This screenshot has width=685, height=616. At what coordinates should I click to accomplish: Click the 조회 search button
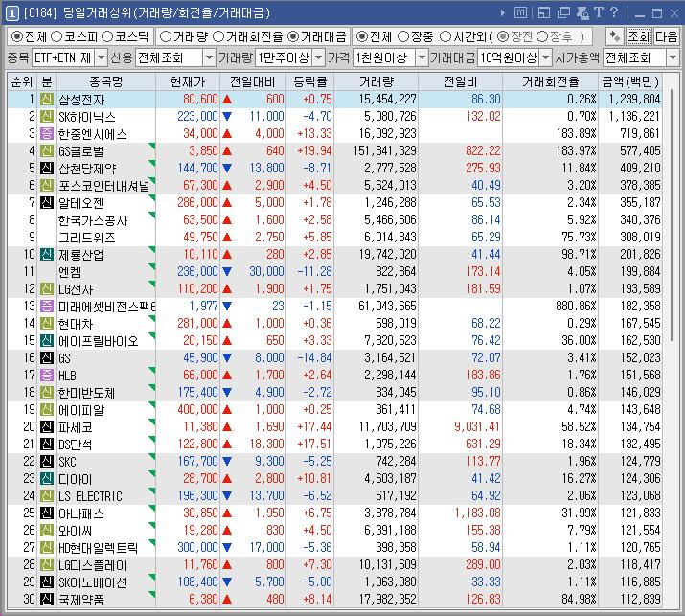tap(638, 36)
